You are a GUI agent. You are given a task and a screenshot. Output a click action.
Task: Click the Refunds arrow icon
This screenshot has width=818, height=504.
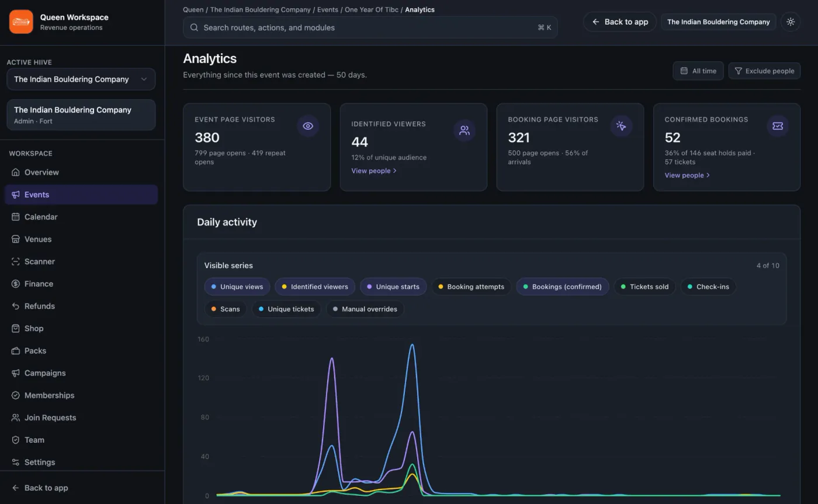[16, 306]
